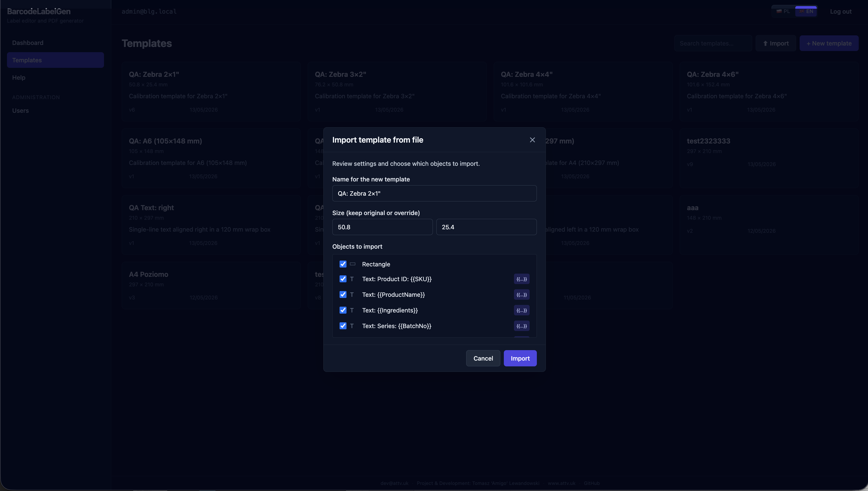Click the text type icon beside Ingredients

click(352, 310)
